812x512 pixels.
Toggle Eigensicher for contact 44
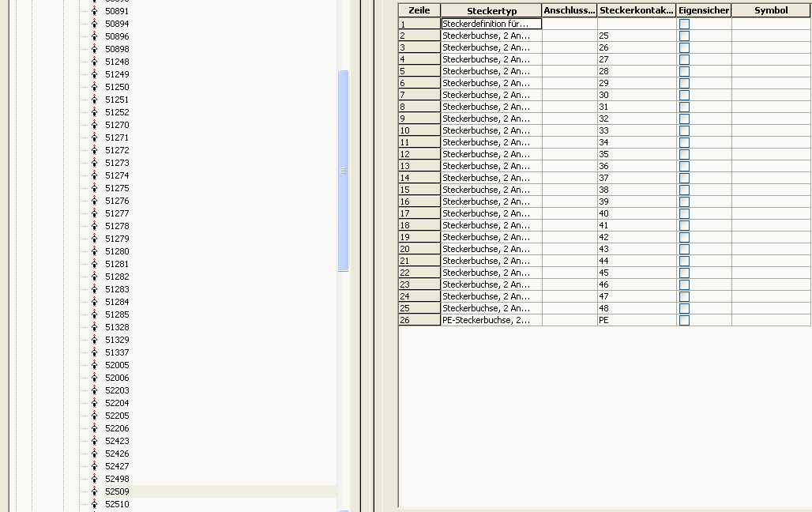pos(684,261)
